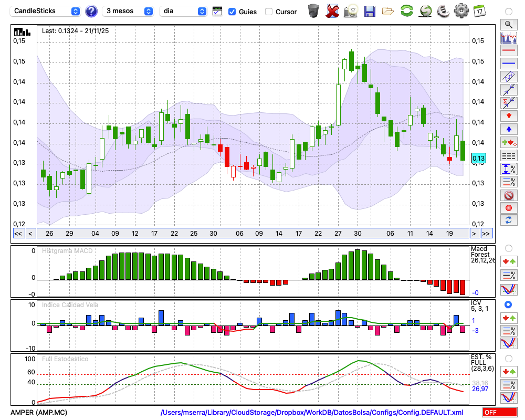The width and height of the screenshot is (525, 420).
Task: Open the calendar icon in toolbar
Action: pyautogui.click(x=479, y=10)
